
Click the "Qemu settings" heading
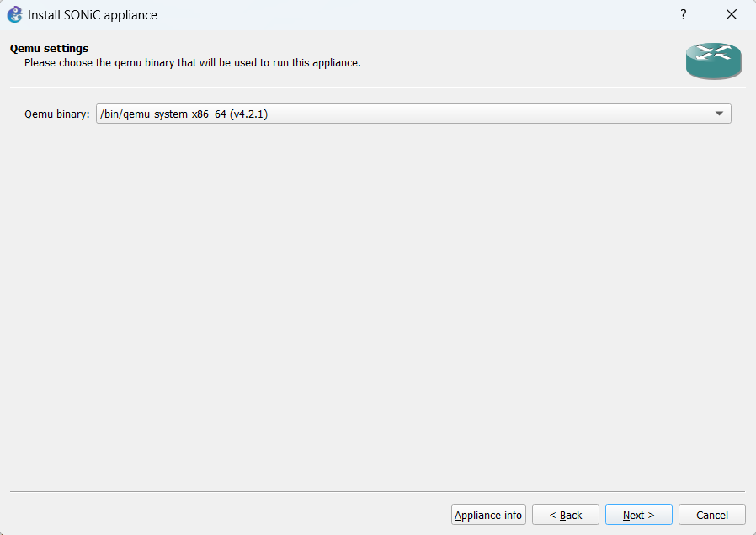tap(49, 49)
